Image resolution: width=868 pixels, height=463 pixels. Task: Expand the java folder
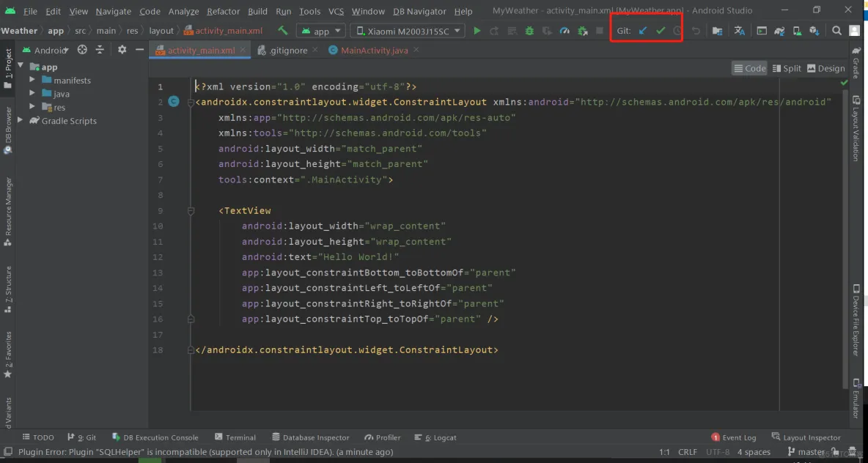33,94
